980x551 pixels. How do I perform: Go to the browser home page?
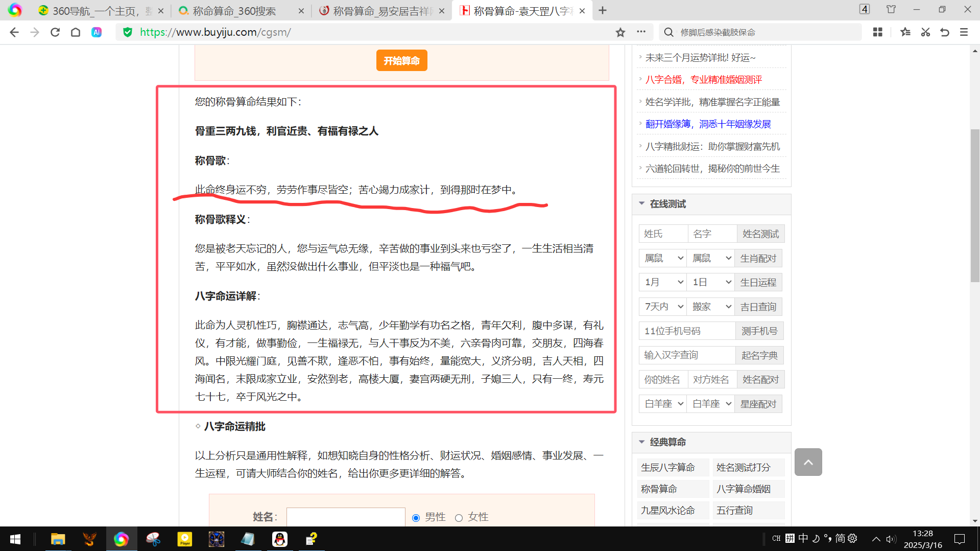coord(76,32)
